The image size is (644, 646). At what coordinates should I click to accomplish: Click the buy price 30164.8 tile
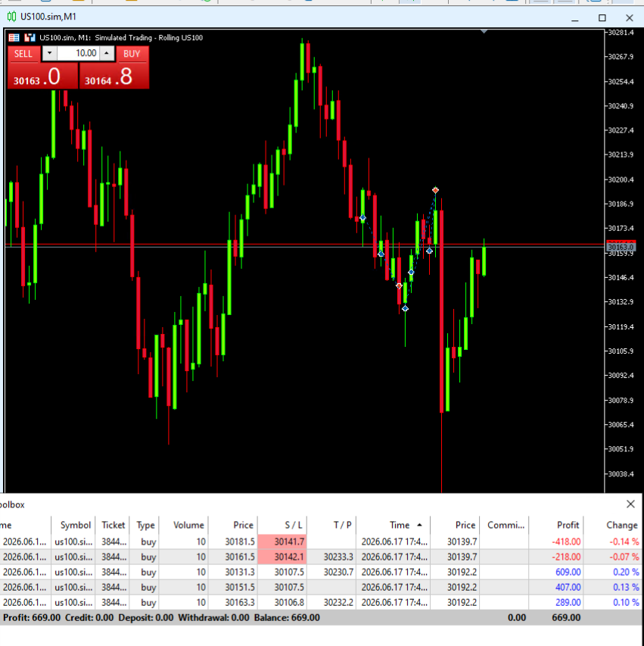(x=114, y=76)
